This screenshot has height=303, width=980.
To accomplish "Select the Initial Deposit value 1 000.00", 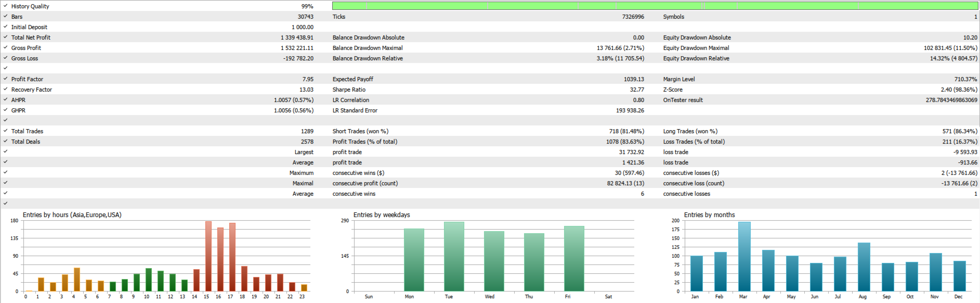I will [303, 27].
